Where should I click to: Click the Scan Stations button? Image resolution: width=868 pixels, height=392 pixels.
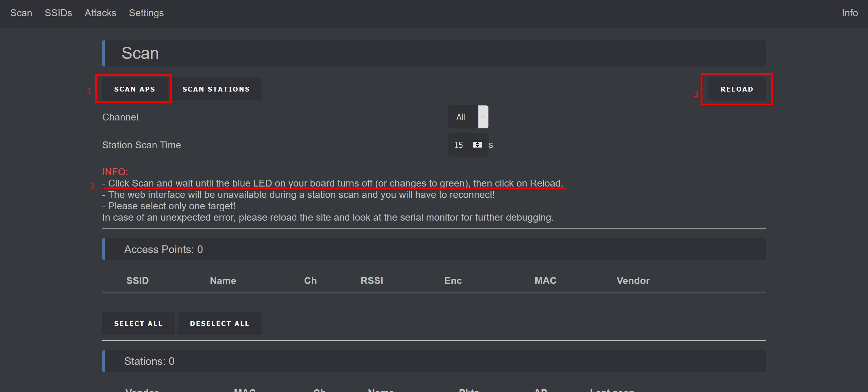(x=216, y=89)
